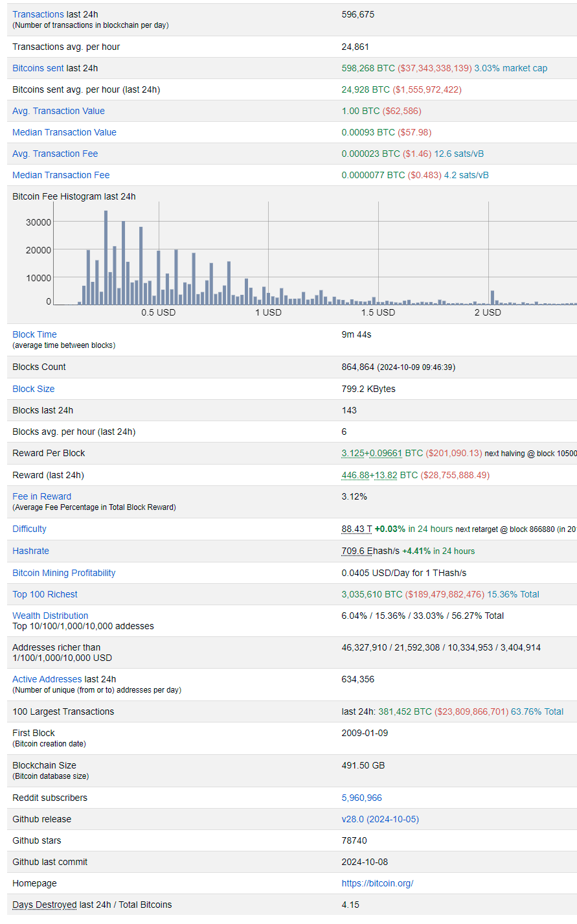Image resolution: width=577 pixels, height=924 pixels.
Task: Open the Median Transaction Value link
Action: coord(64,132)
